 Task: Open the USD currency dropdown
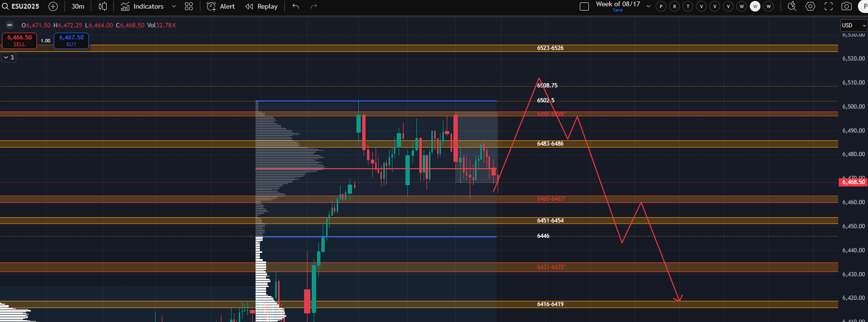[x=853, y=25]
